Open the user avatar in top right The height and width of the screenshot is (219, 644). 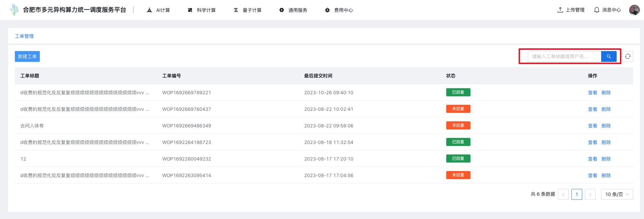[634, 10]
